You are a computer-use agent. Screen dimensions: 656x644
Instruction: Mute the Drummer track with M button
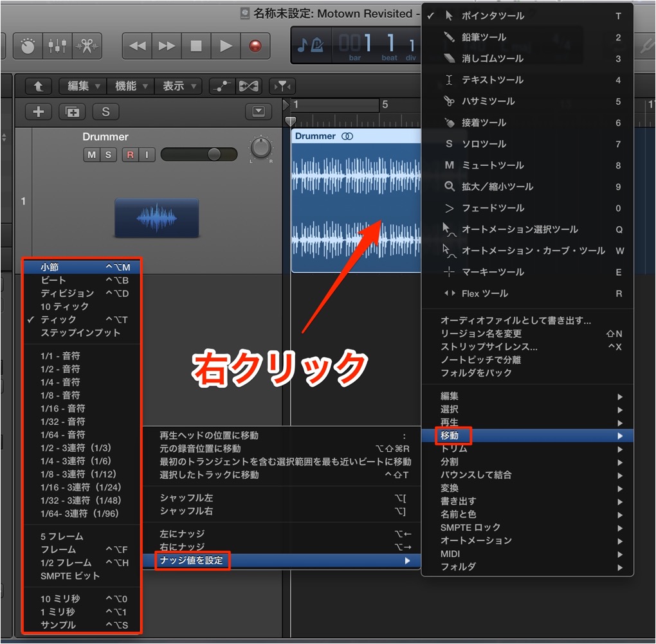click(91, 155)
